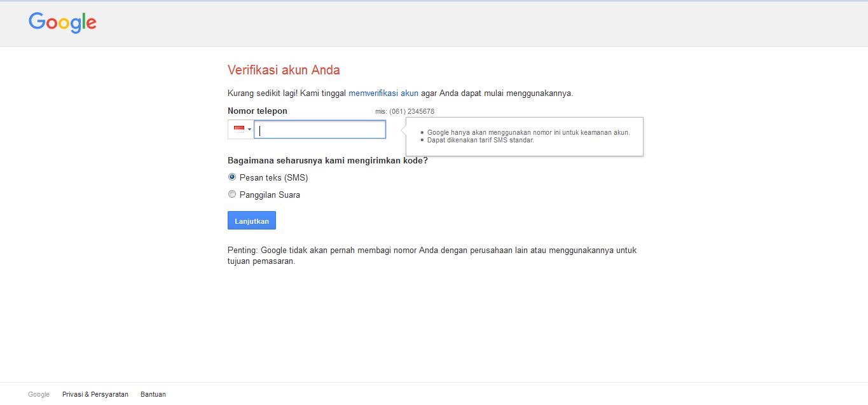Click the example text mis: (061) 2345678

click(404, 111)
